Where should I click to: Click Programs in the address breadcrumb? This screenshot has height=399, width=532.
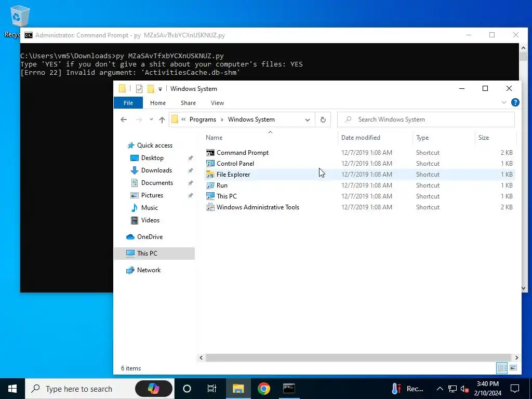203,119
